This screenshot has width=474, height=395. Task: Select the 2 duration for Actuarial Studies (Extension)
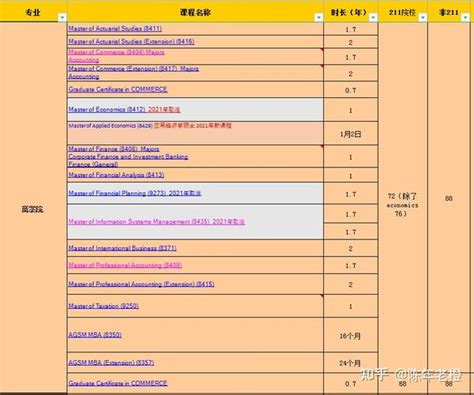point(351,42)
